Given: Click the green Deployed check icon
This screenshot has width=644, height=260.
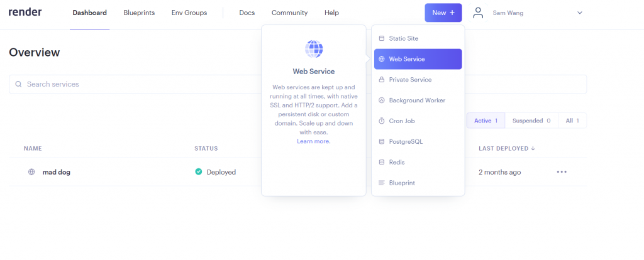Looking at the screenshot, I should 199,172.
